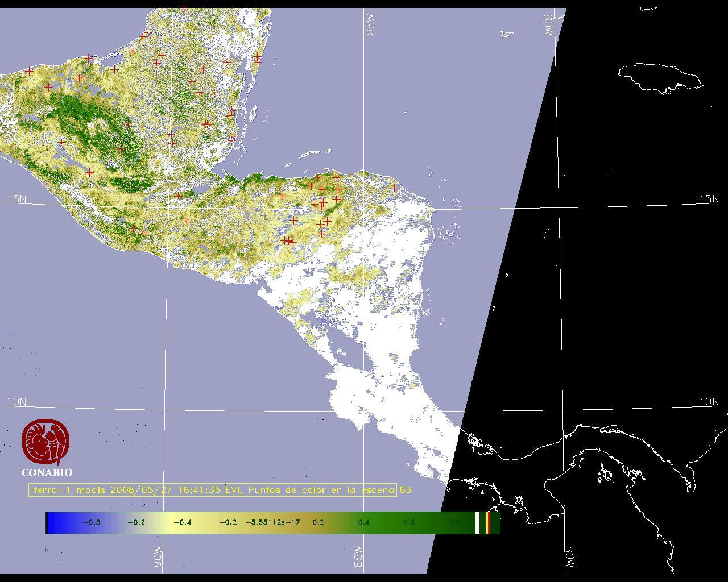Select the caption starting 'terra-1 modis 2008/05/27'

tap(213, 490)
